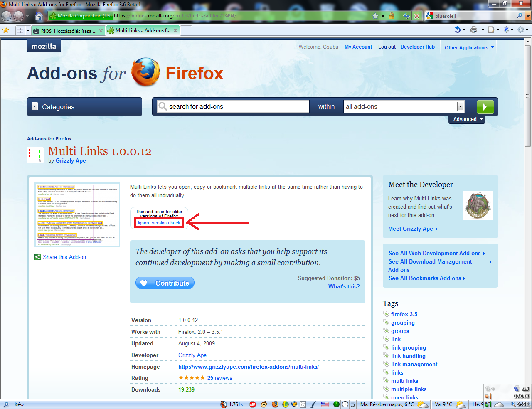532x409 pixels.
Task: Click the tab groups grid icon
Action: [x=20, y=30]
